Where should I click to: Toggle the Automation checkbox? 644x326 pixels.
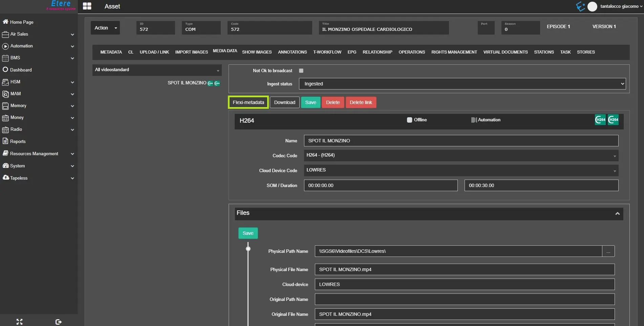pyautogui.click(x=473, y=120)
